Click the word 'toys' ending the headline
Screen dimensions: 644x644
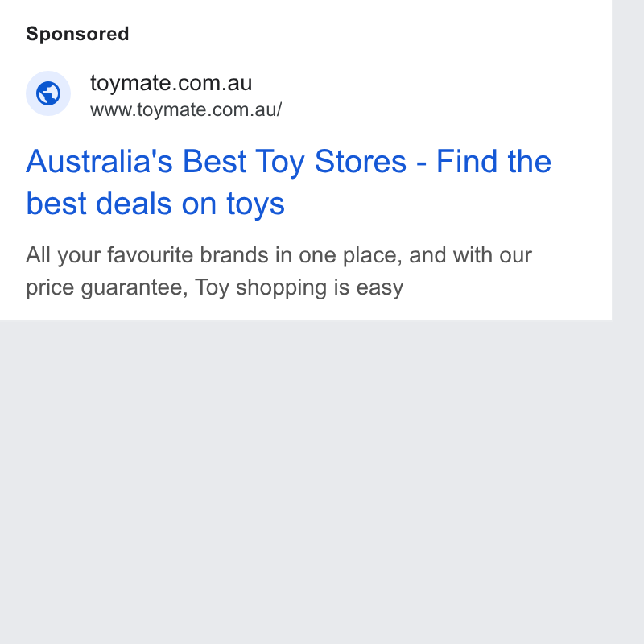click(255, 204)
